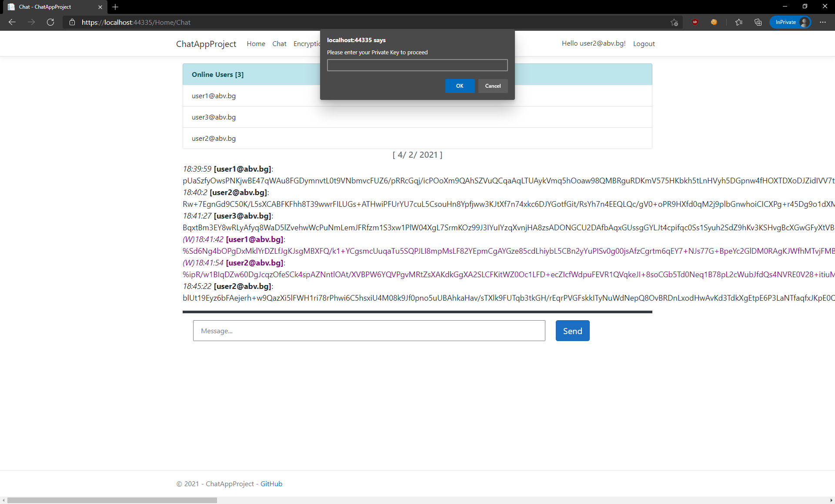Click the horizontal scrollbar thumb

[112, 501]
